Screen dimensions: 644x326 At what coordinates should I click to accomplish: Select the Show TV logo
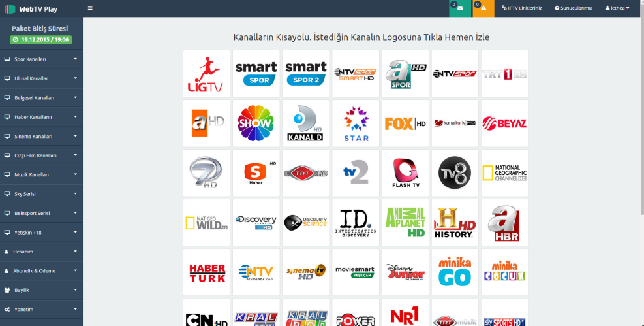click(256, 123)
